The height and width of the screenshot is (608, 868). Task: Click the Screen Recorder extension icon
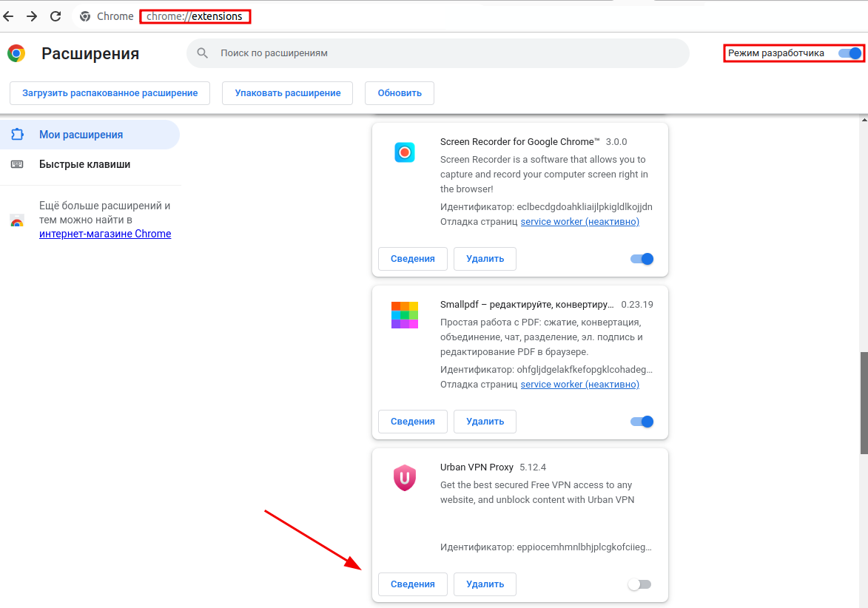tap(405, 152)
